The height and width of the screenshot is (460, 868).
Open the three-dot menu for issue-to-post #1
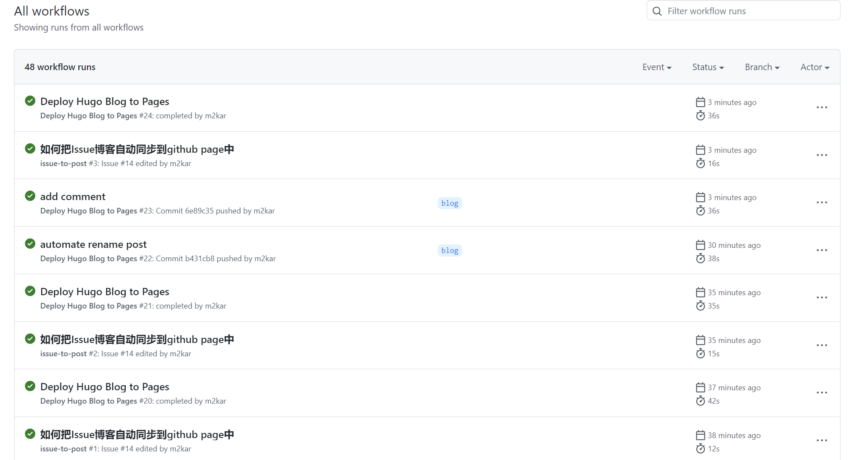(x=822, y=440)
